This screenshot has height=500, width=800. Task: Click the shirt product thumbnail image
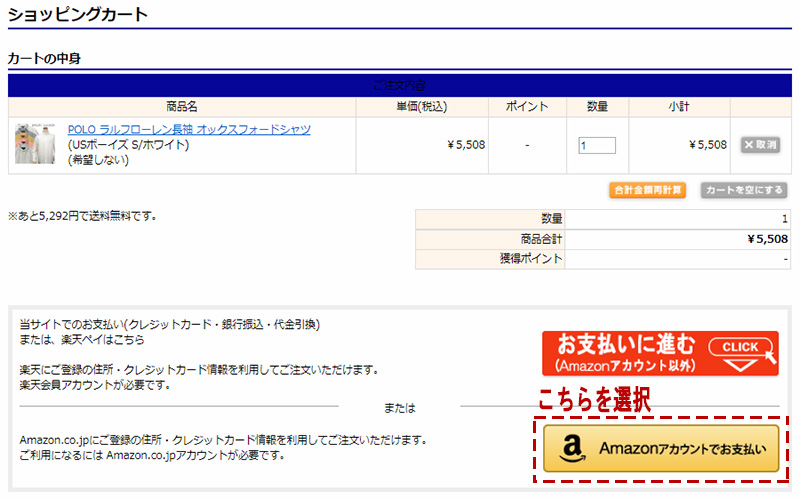coord(35,143)
